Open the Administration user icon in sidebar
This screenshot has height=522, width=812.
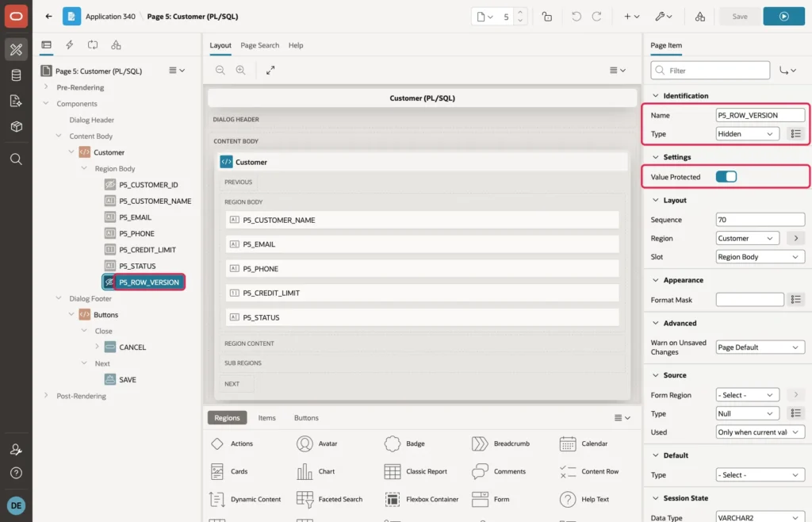(16, 450)
